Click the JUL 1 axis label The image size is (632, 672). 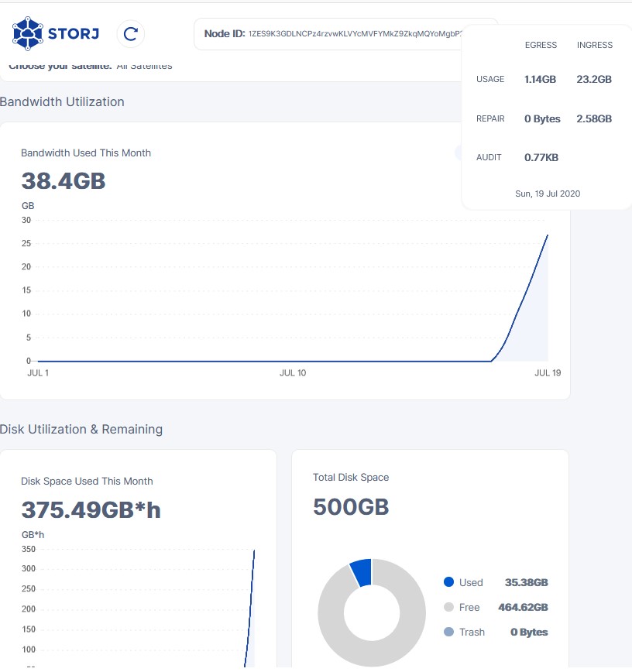38,373
